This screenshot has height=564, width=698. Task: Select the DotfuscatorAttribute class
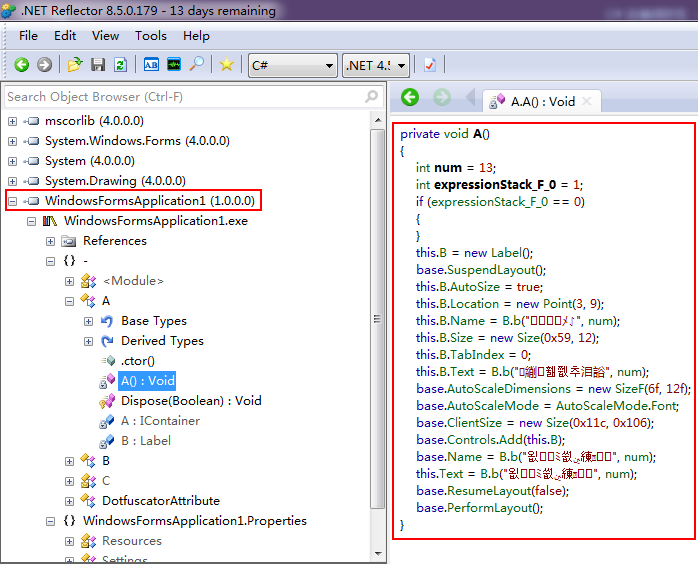click(161, 501)
